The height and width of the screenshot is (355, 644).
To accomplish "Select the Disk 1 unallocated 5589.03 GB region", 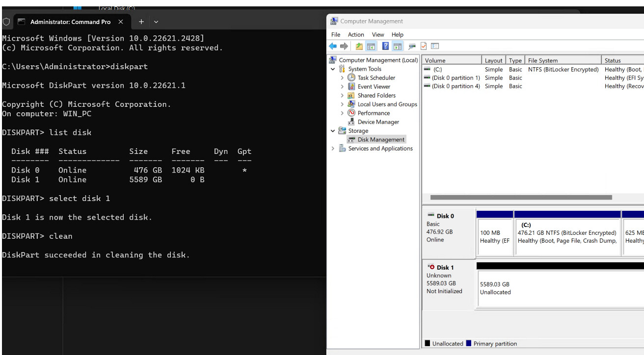I will pos(561,288).
